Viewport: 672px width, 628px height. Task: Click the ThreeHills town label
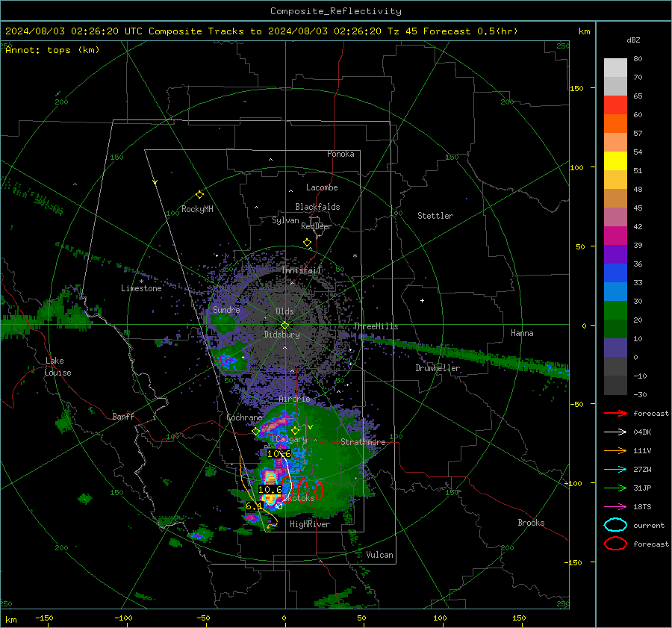coord(376,326)
